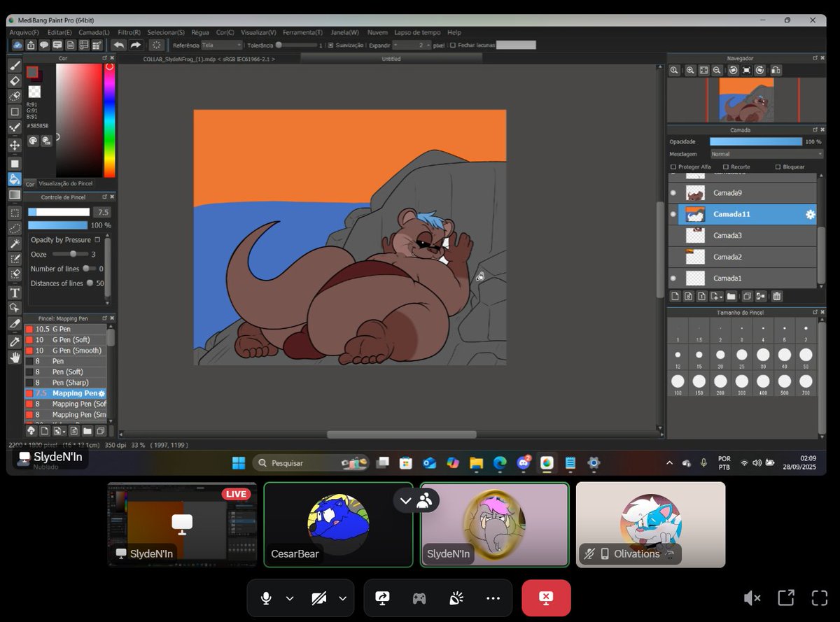Adjust the Tolerância slider
Screen dimensions: 840x622
tap(297, 45)
